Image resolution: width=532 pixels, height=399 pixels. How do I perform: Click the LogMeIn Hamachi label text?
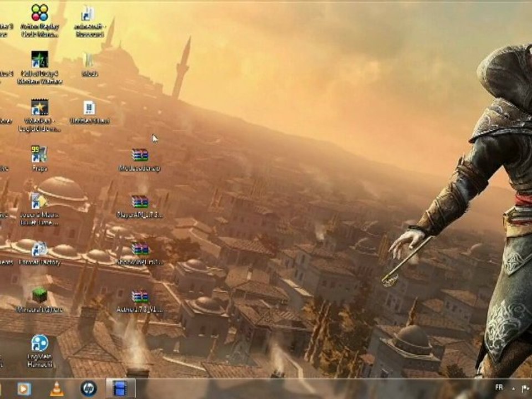pyautogui.click(x=40, y=361)
